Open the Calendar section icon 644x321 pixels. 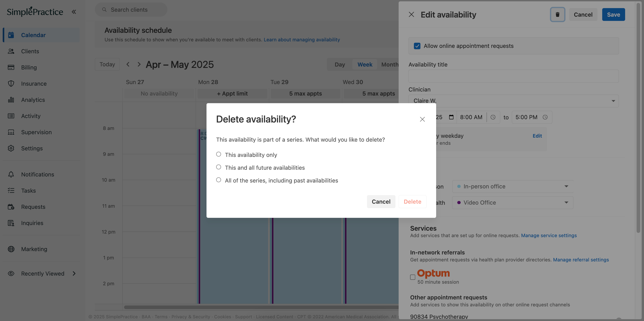coord(11,35)
